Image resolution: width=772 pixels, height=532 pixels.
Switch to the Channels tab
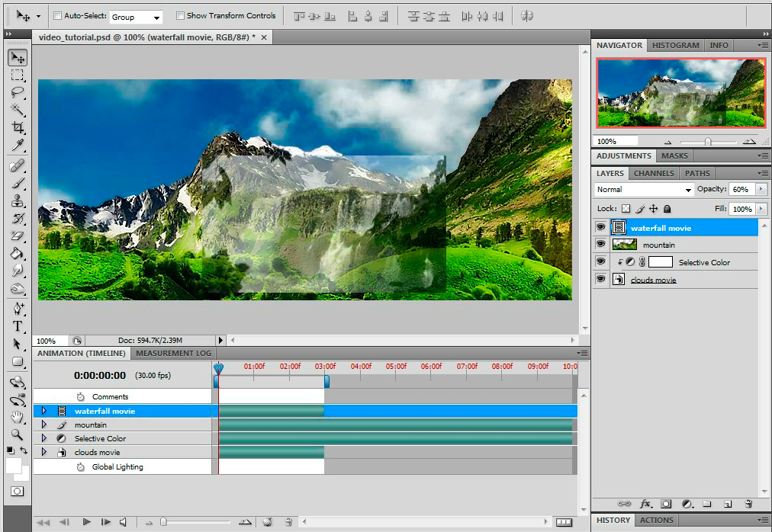point(654,173)
